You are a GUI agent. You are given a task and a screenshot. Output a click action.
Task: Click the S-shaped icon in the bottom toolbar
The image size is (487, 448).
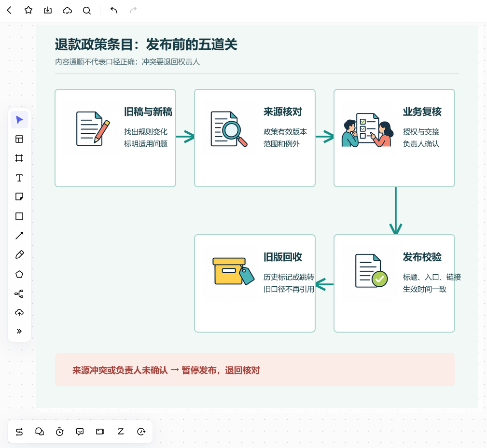pyautogui.click(x=19, y=432)
